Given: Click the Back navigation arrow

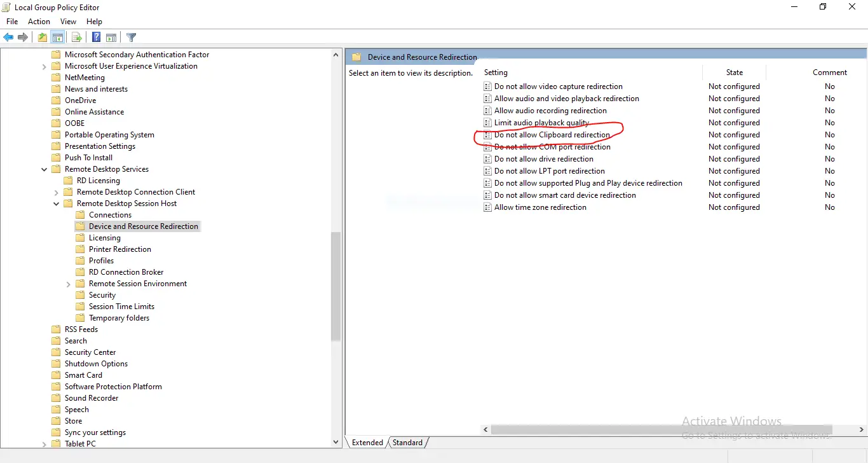Looking at the screenshot, I should click(x=8, y=37).
